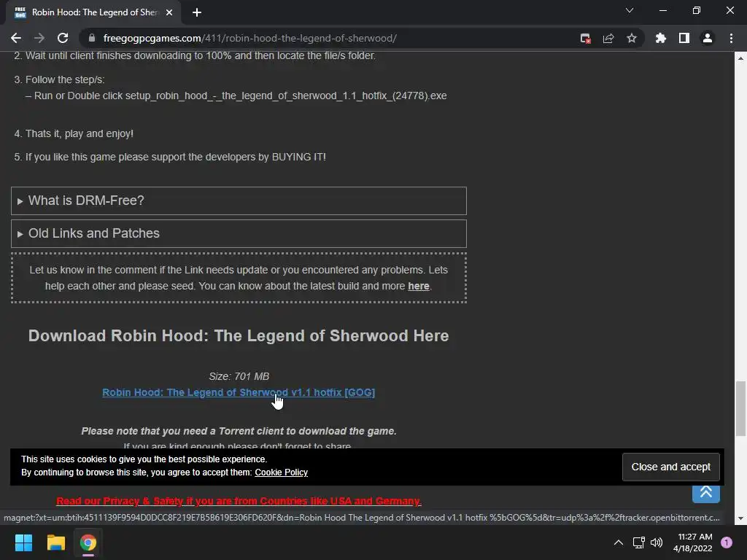747x560 pixels.
Task: Click 'Thats it, play and enjoy!' text
Action: (80, 133)
